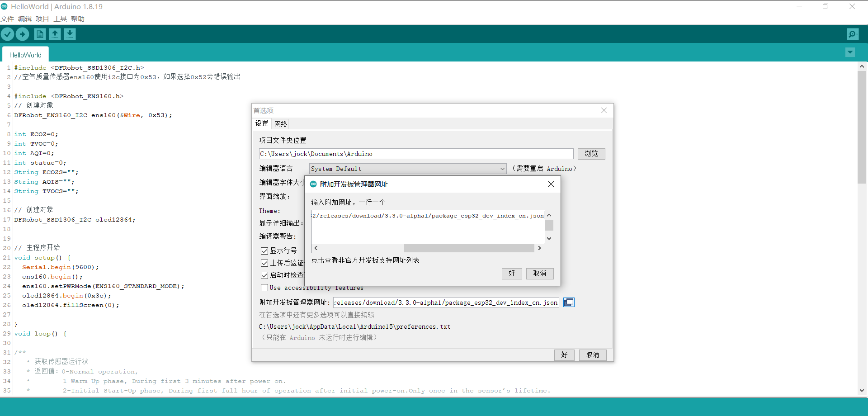This screenshot has height=416, width=868.
Task: Click the Upload arrow icon
Action: [23, 34]
